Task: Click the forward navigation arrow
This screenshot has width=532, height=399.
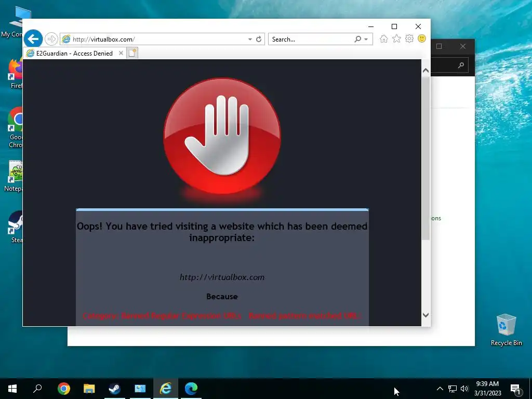Action: 51,39
